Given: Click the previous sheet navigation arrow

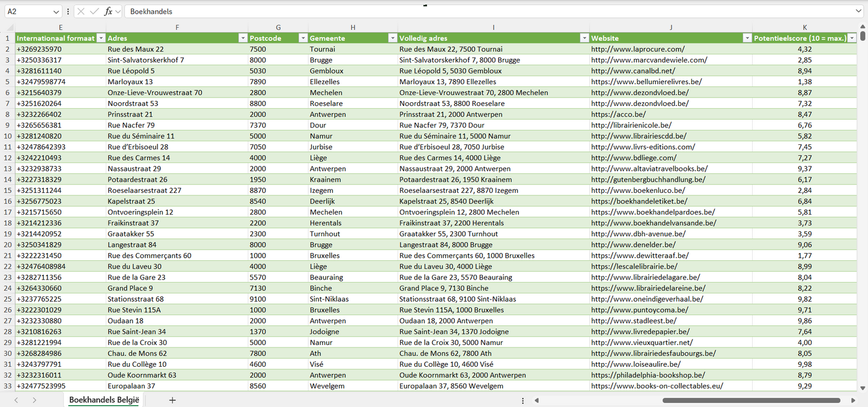Looking at the screenshot, I should [16, 400].
